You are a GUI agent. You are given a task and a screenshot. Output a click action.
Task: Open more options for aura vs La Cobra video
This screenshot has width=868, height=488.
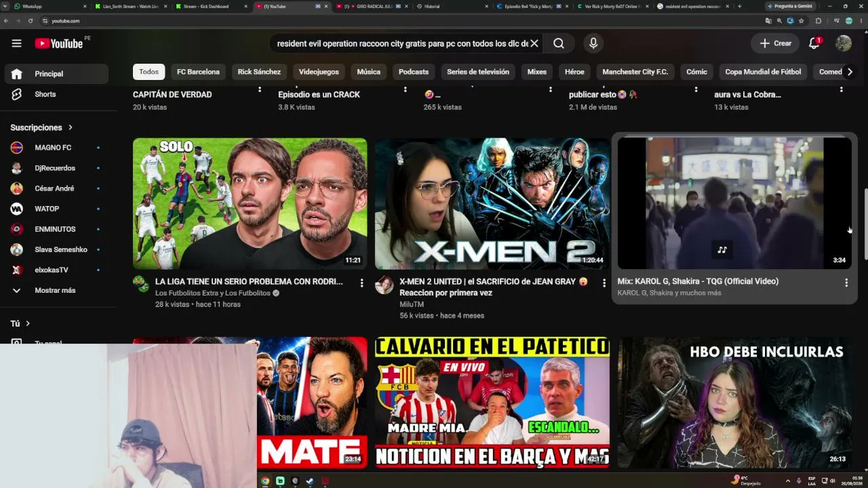click(842, 89)
